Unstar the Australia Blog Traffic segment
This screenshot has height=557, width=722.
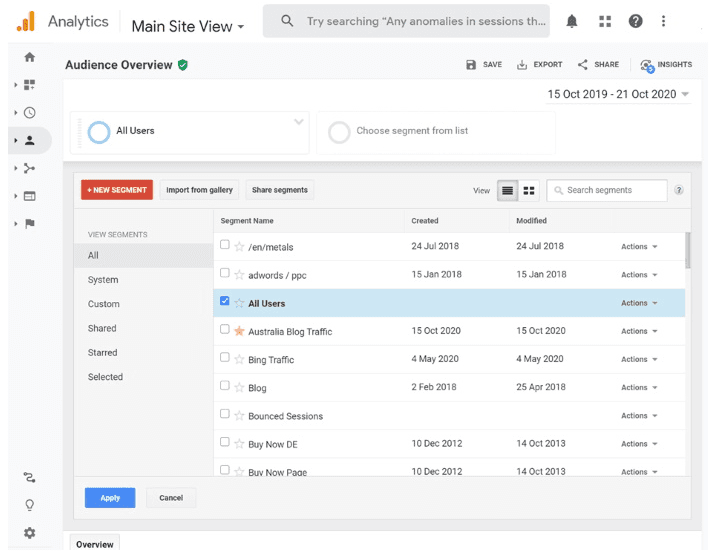pos(239,331)
